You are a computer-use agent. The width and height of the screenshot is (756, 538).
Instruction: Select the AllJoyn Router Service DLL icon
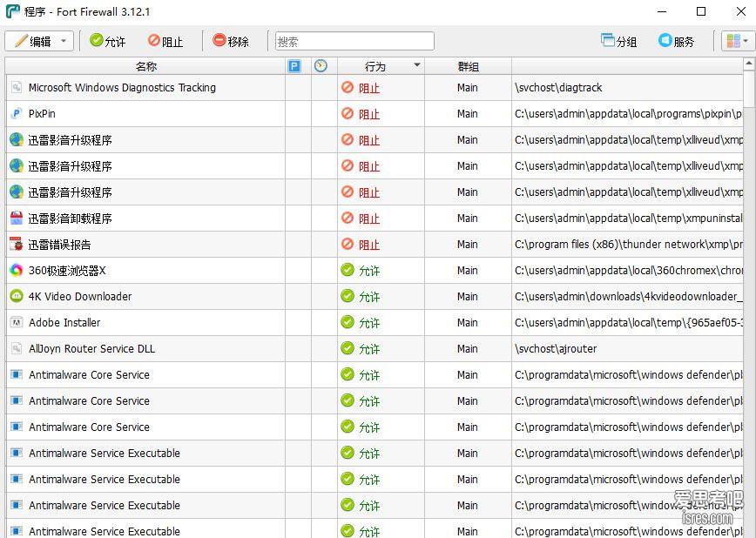(x=17, y=348)
